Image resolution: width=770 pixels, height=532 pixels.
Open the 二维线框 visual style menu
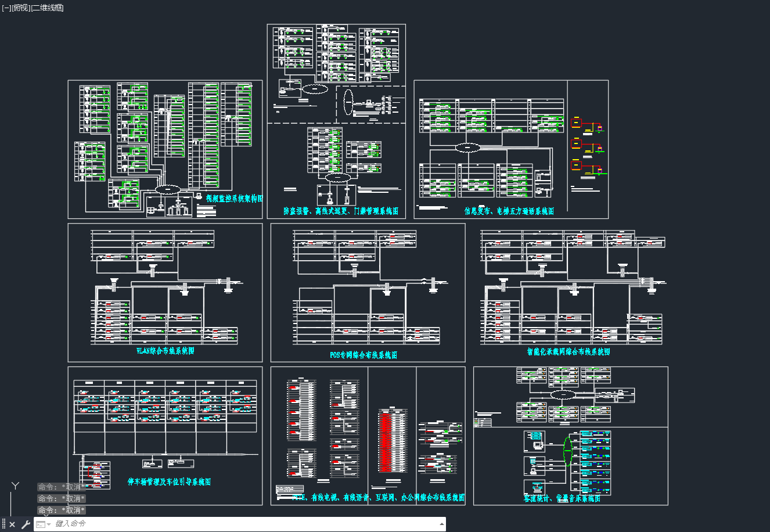pyautogui.click(x=47, y=8)
